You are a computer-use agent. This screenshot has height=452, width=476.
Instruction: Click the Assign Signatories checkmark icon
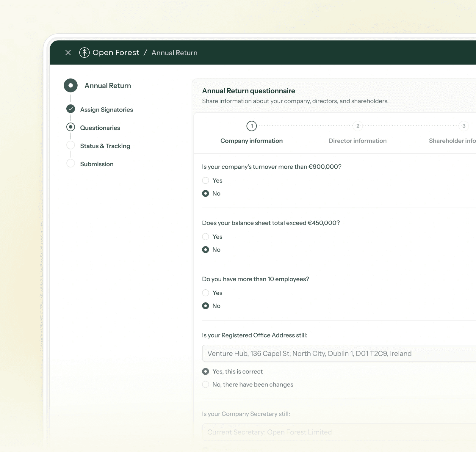tap(71, 109)
